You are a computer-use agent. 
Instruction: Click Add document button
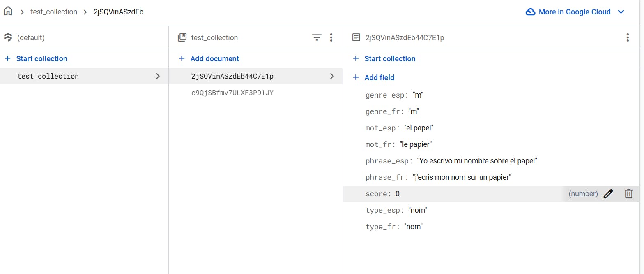pos(214,59)
